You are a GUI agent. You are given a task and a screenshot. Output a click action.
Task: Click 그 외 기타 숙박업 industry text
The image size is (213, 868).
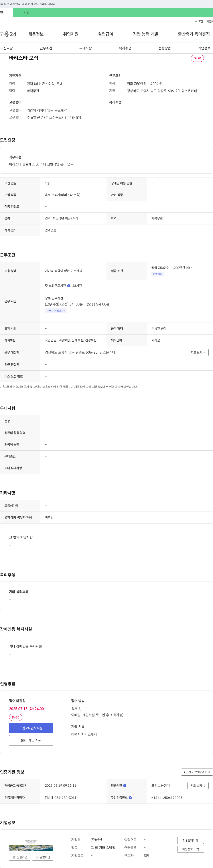(103, 848)
